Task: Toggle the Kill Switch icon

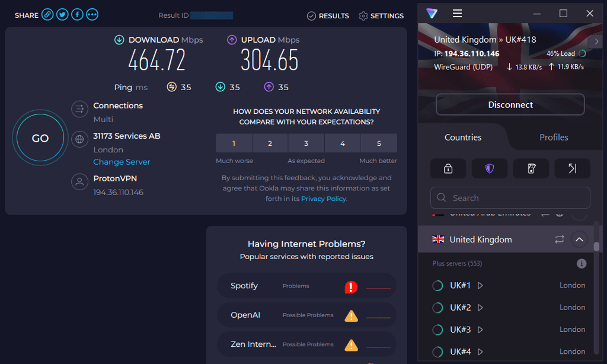Action: [531, 168]
